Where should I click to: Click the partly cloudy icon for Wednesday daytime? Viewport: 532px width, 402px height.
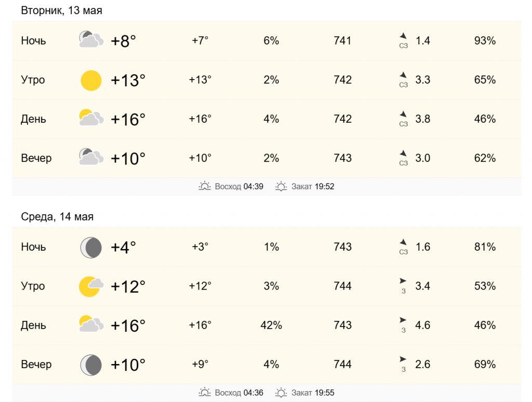pyautogui.click(x=91, y=323)
